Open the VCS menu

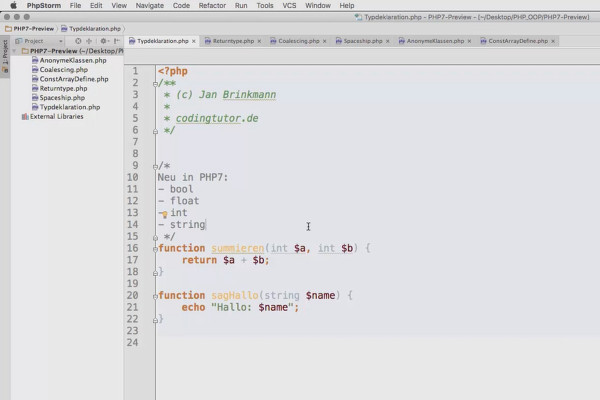289,5
